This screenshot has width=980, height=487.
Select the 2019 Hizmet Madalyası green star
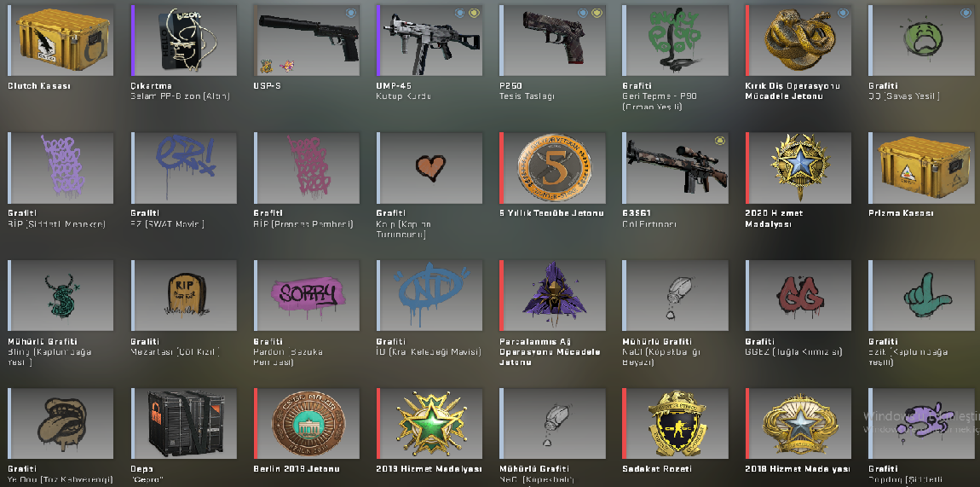(429, 424)
